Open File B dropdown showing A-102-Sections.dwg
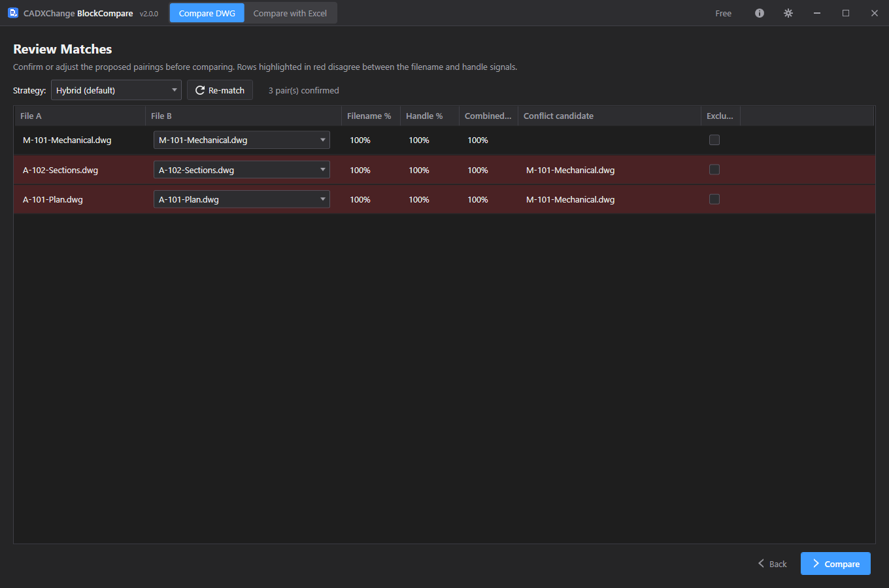Viewport: 889px width, 588px height. tap(242, 170)
